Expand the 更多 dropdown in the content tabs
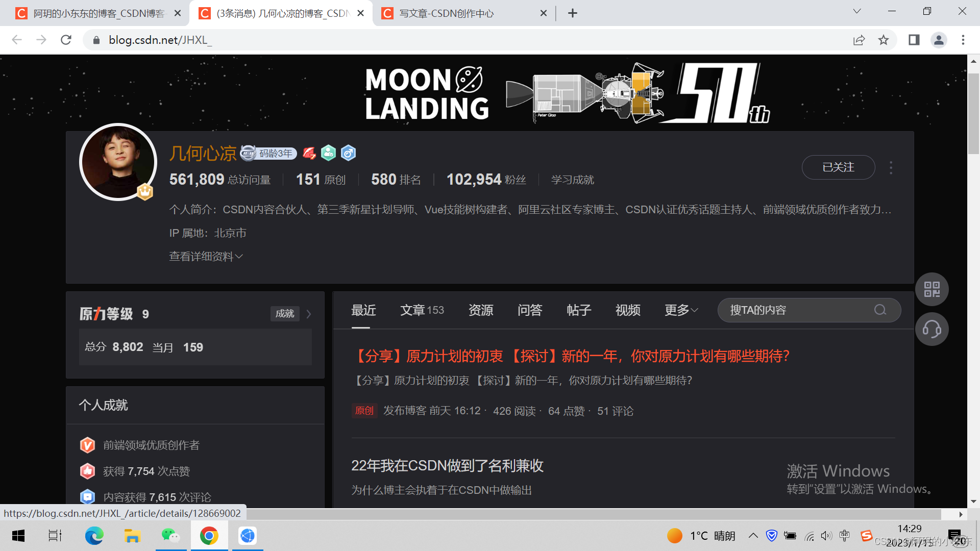The height and width of the screenshot is (551, 980). [x=680, y=310]
